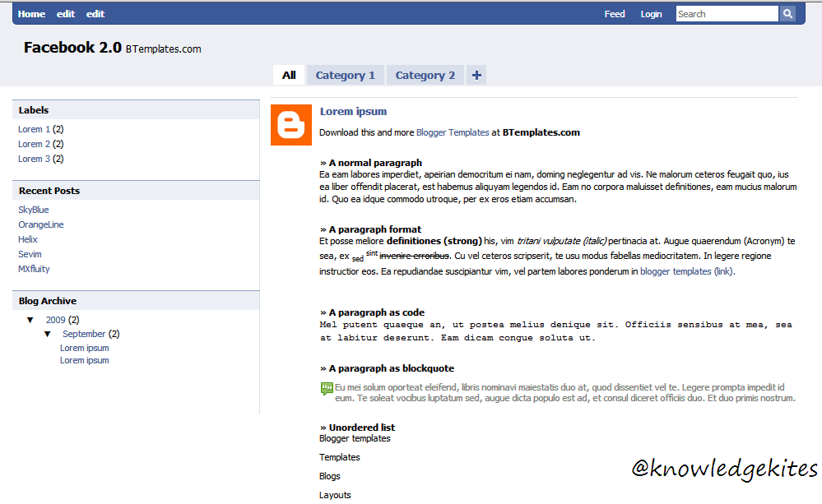This screenshot has height=504, width=822.
Task: Click the plus tab to add category
Action: click(x=476, y=75)
